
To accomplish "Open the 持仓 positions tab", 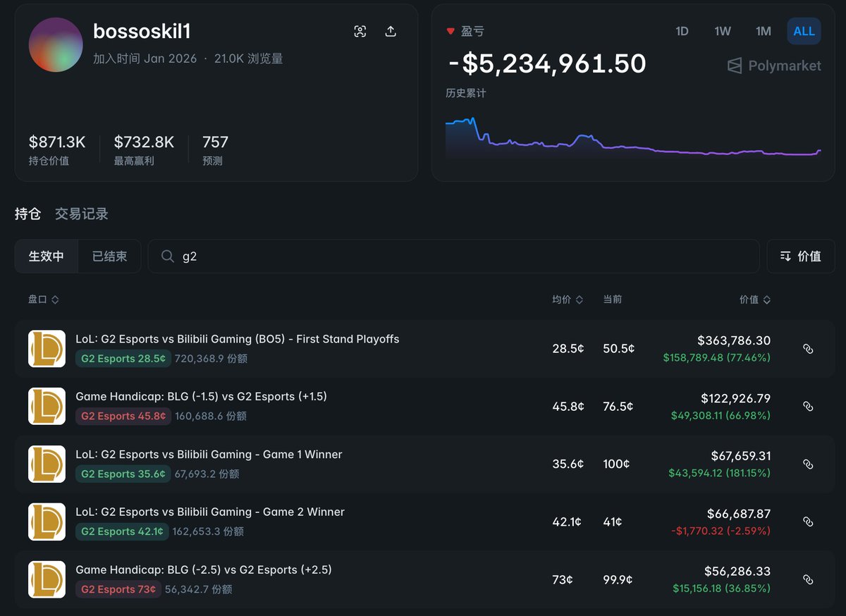I will tap(28, 214).
